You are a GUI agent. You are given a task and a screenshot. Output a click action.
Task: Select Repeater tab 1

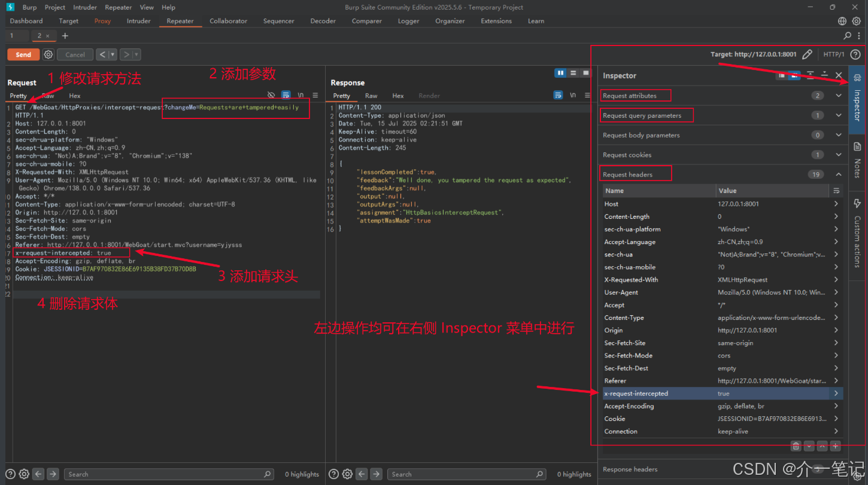click(x=11, y=36)
